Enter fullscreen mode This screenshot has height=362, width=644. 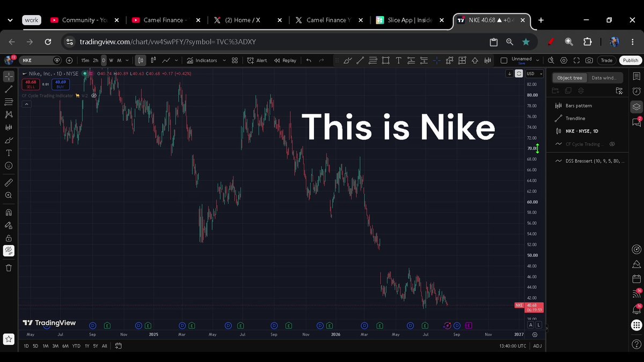(x=577, y=61)
